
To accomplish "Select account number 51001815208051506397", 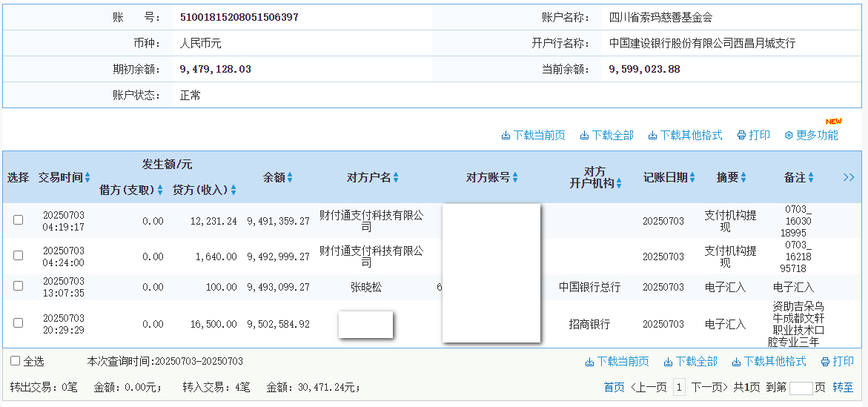I will point(239,17).
